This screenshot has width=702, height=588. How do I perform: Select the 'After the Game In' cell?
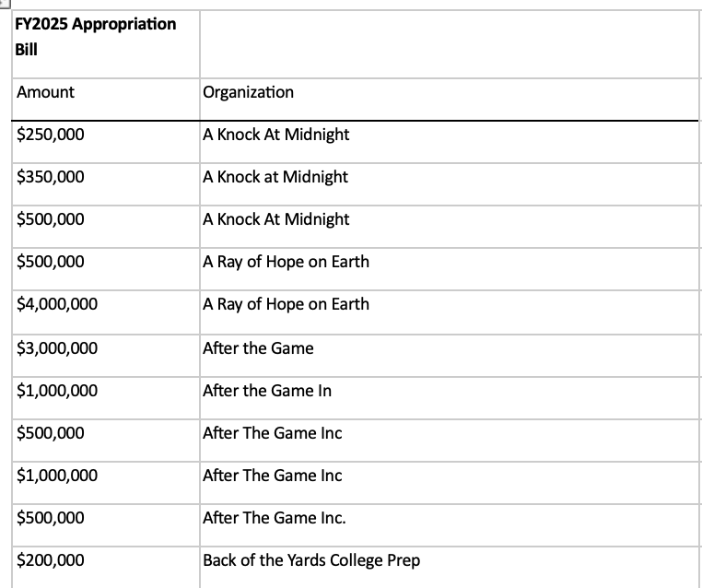[266, 391]
